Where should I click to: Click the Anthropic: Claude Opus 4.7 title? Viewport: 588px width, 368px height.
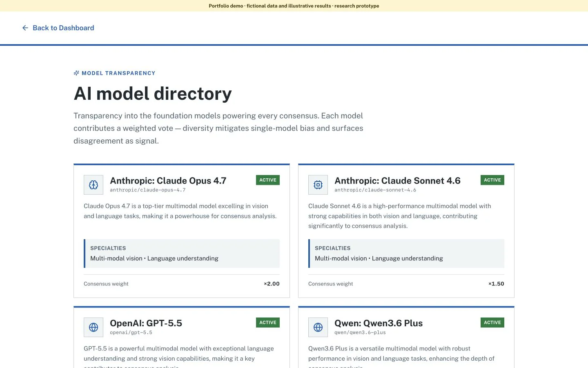[x=168, y=181]
